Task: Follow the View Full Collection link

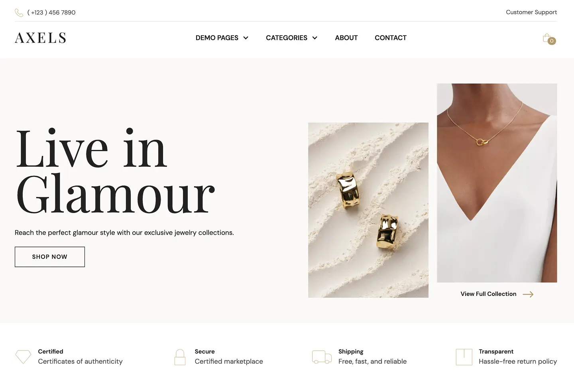Action: click(x=488, y=294)
